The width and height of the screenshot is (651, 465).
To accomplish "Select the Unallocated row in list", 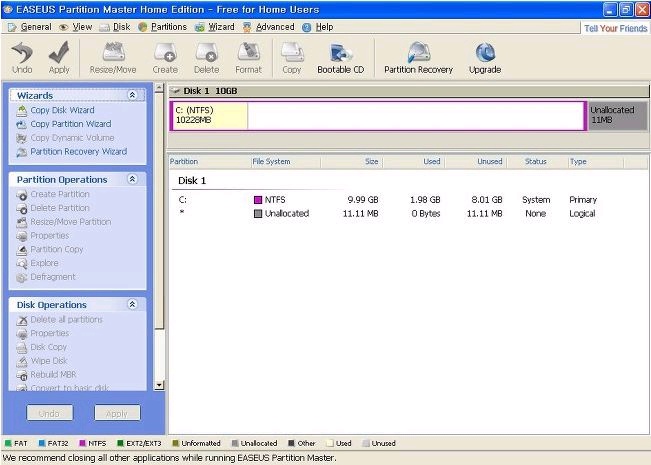I will (388, 213).
